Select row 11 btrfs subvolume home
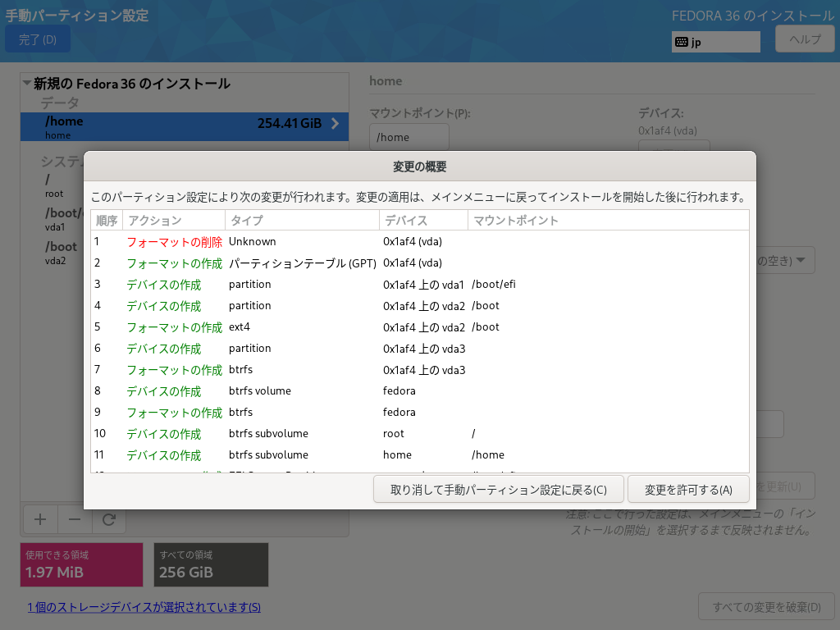Screen dimensions: 840x630 point(420,454)
